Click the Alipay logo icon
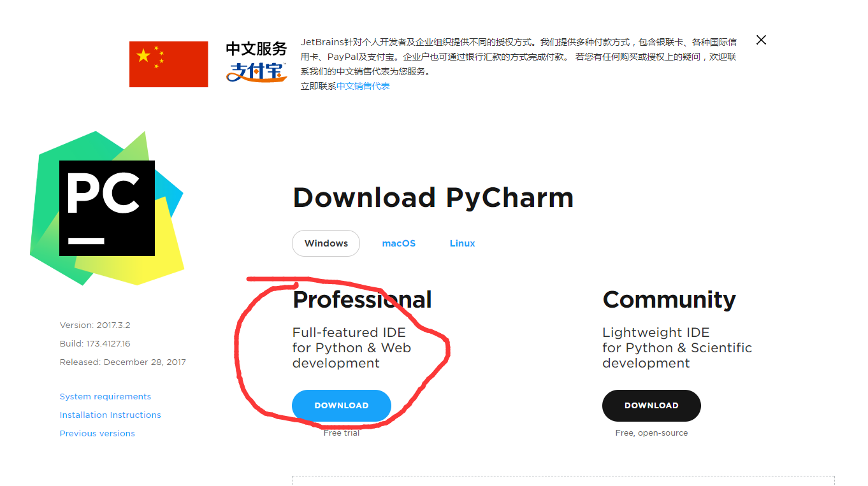 point(256,72)
